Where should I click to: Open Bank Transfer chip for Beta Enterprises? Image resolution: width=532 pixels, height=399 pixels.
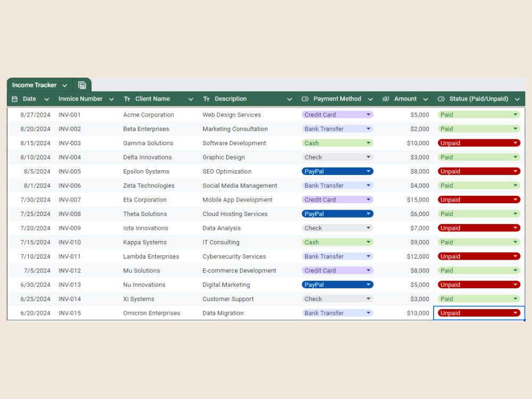[x=338, y=129]
